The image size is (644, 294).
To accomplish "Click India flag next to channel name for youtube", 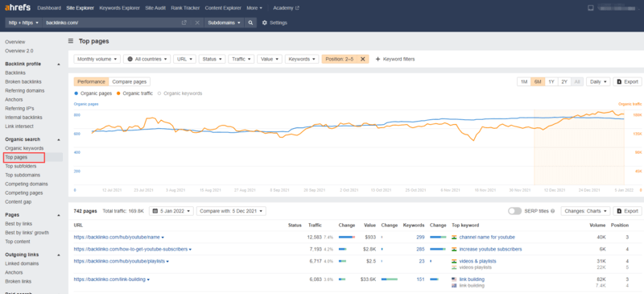I will pyautogui.click(x=454, y=238).
